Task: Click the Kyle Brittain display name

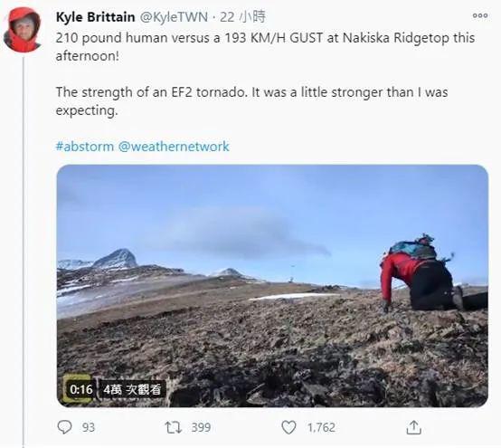Action: pyautogui.click(x=95, y=17)
